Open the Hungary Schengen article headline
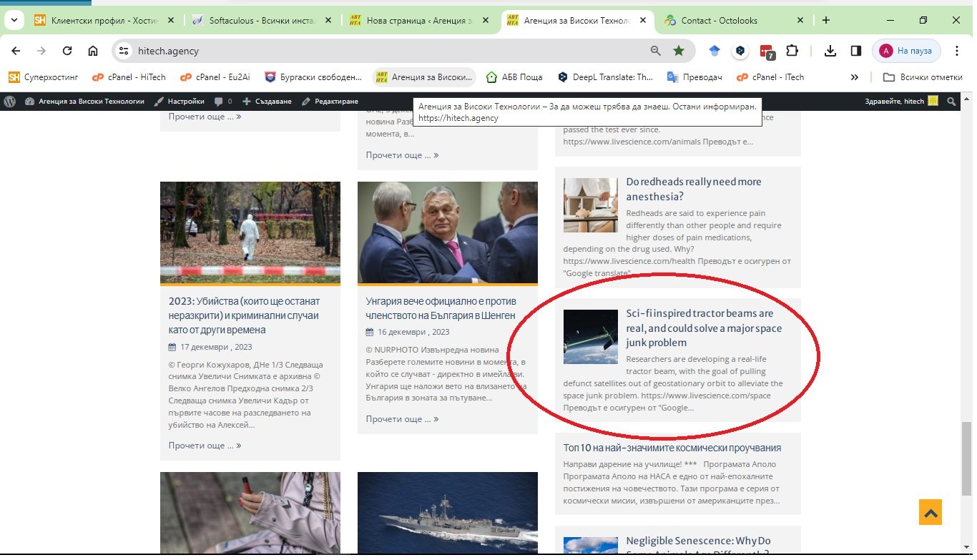The width and height of the screenshot is (977, 560). (441, 308)
